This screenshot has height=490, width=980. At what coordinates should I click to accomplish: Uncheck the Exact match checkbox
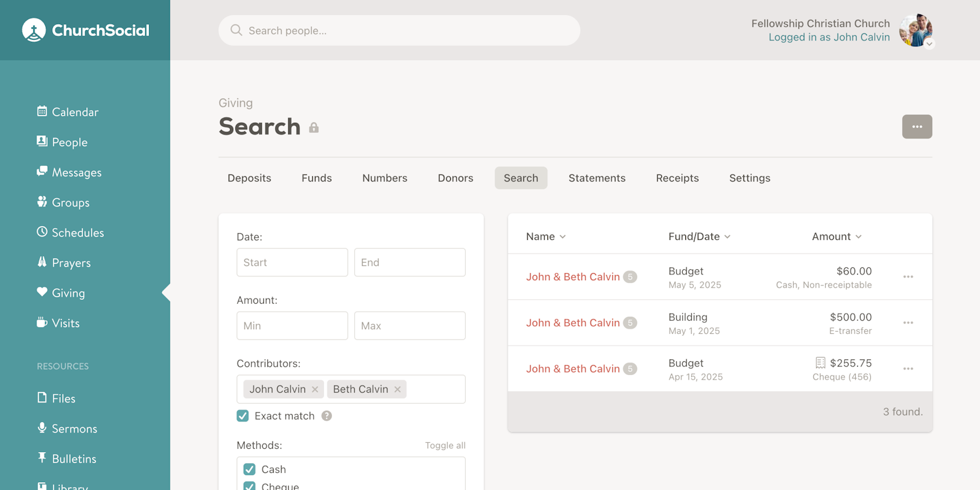pyautogui.click(x=242, y=416)
